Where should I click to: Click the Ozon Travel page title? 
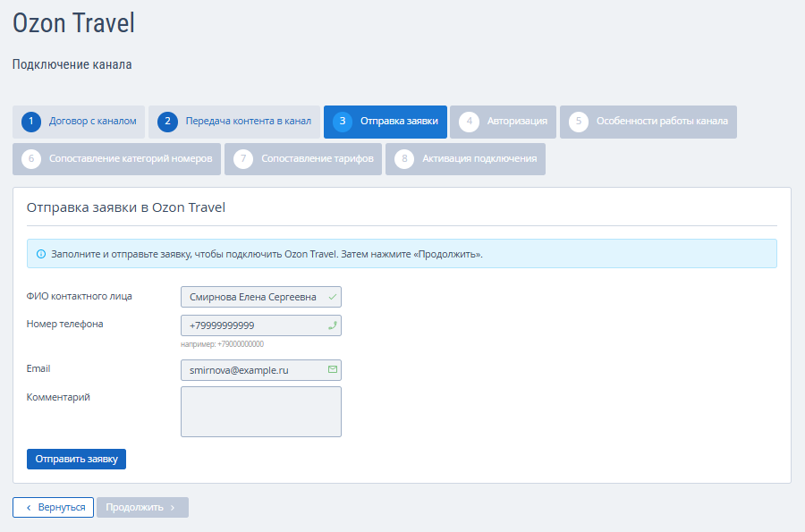(74, 23)
